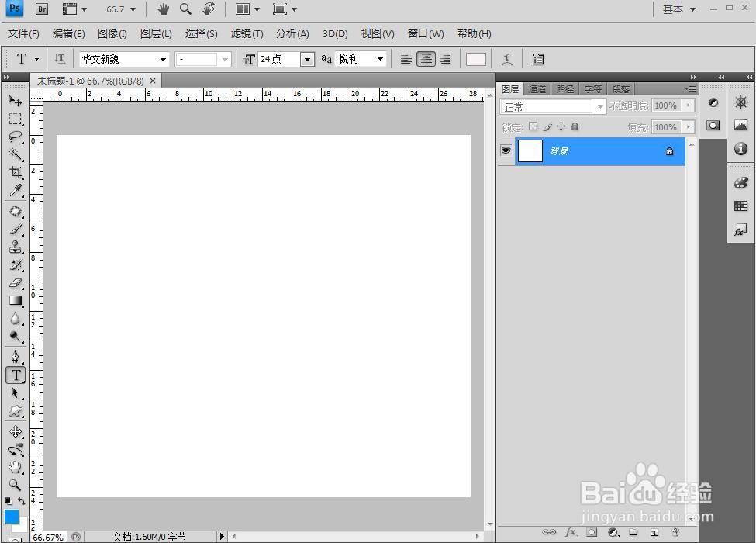Center align text
The width and height of the screenshot is (756, 543).
pos(426,59)
